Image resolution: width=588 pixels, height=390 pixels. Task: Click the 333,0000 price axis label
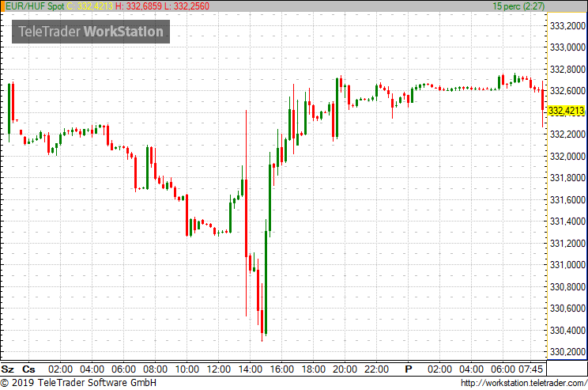pyautogui.click(x=567, y=47)
